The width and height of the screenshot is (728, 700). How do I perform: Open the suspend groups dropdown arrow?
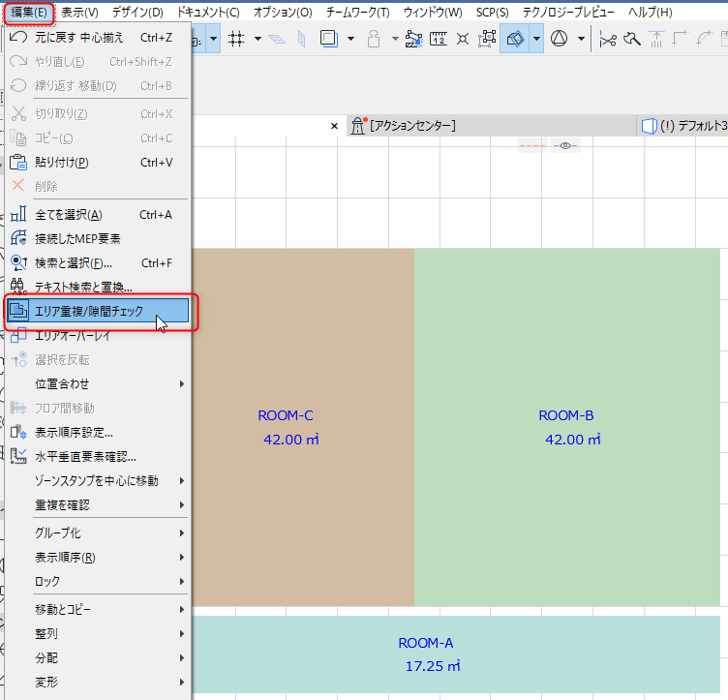point(395,39)
